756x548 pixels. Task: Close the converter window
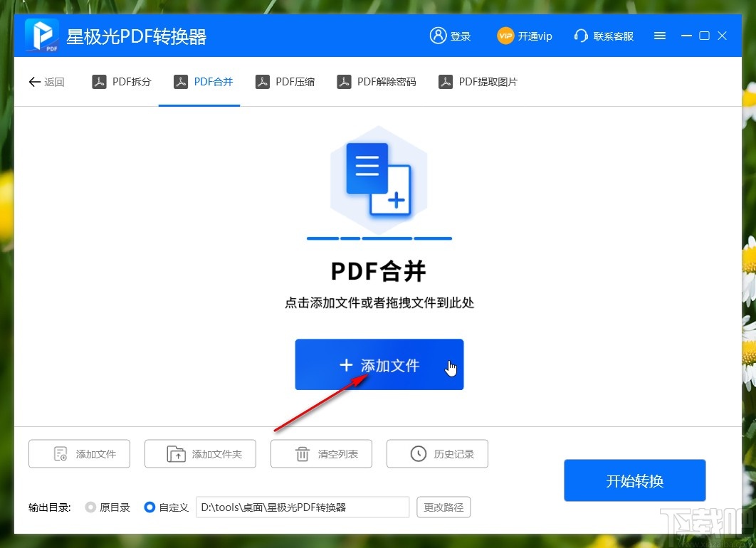tap(723, 36)
